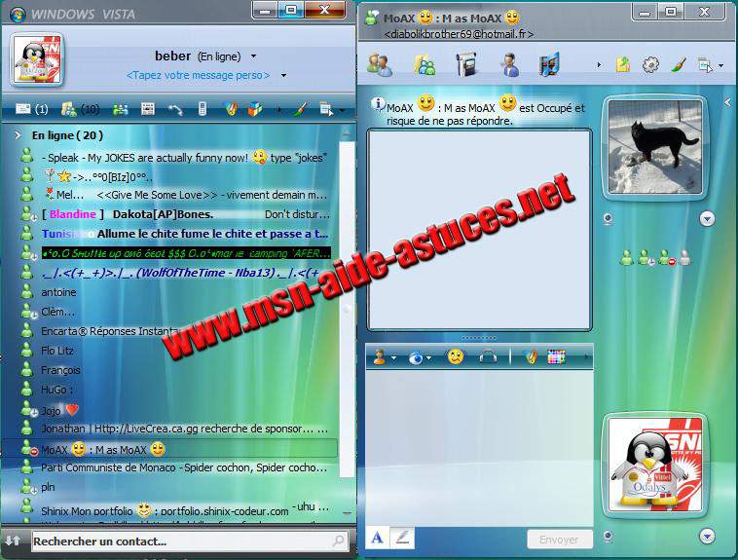
Task: Open the emoticon picker smiley face
Action: tap(455, 357)
